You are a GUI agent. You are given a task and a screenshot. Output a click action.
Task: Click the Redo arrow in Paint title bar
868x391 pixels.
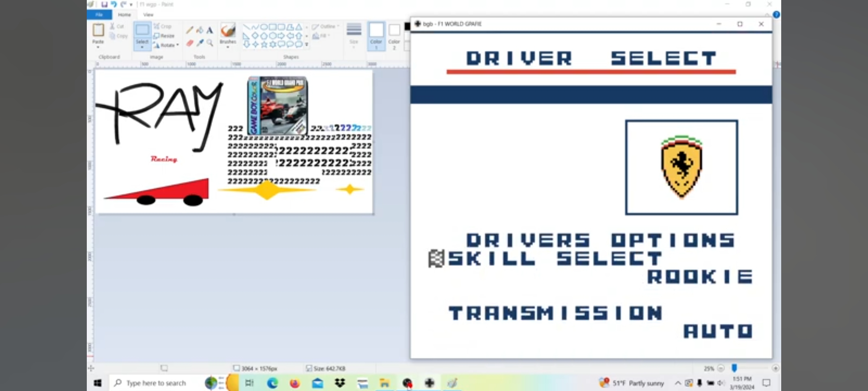tap(124, 4)
